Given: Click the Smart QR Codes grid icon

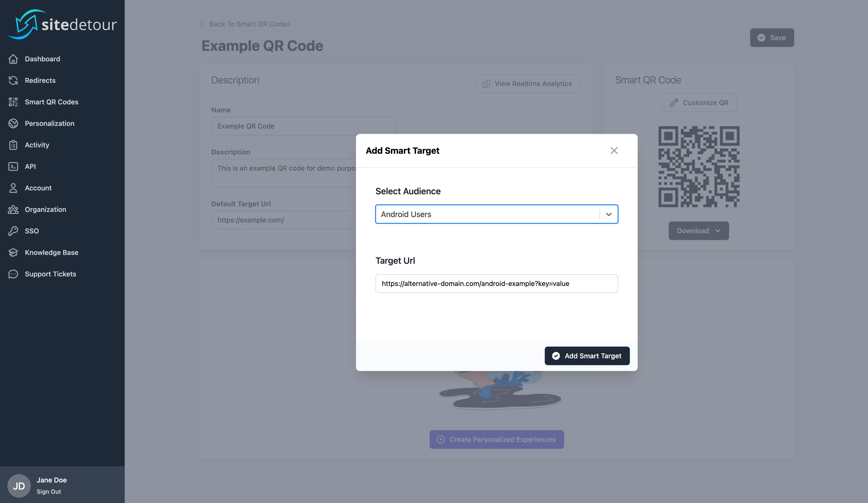Looking at the screenshot, I should point(13,102).
